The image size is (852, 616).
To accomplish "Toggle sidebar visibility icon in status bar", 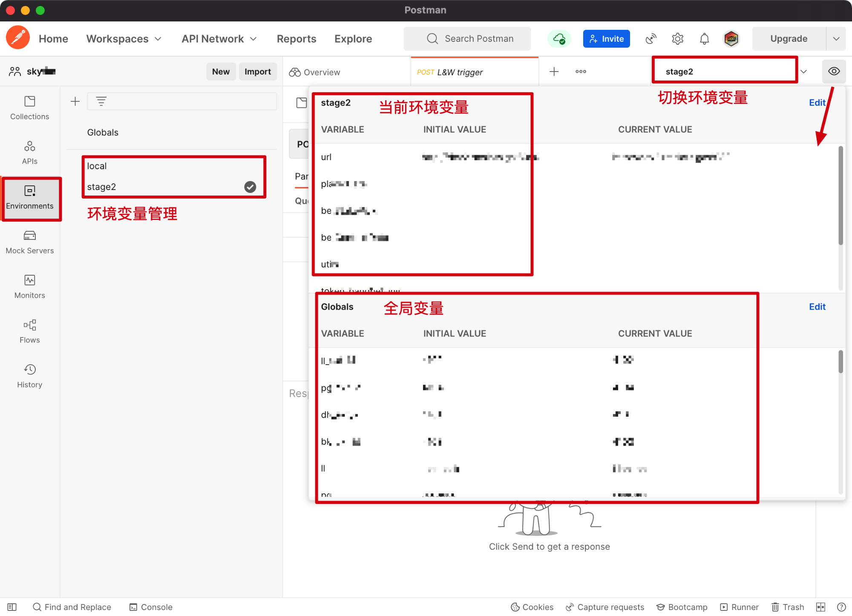I will 12,607.
